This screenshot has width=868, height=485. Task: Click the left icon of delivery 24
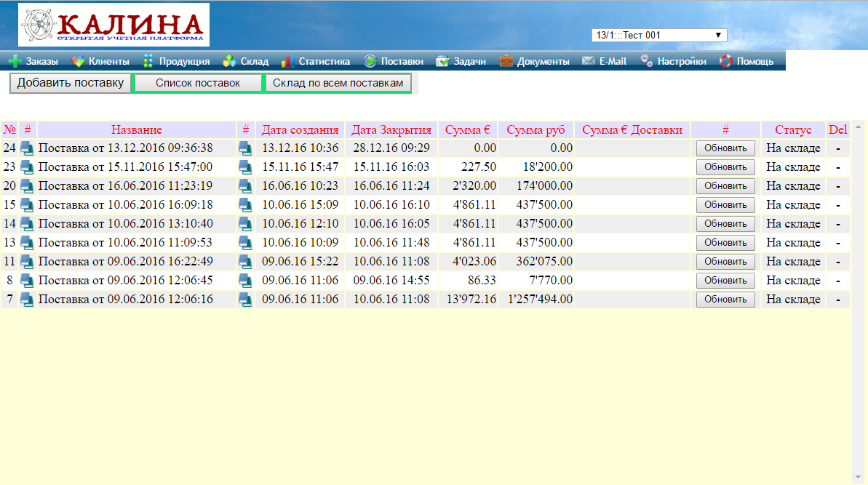[27, 148]
